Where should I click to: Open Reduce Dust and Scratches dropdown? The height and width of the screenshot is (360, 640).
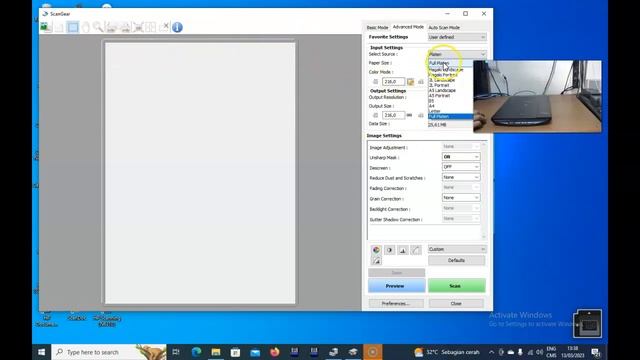(461, 178)
